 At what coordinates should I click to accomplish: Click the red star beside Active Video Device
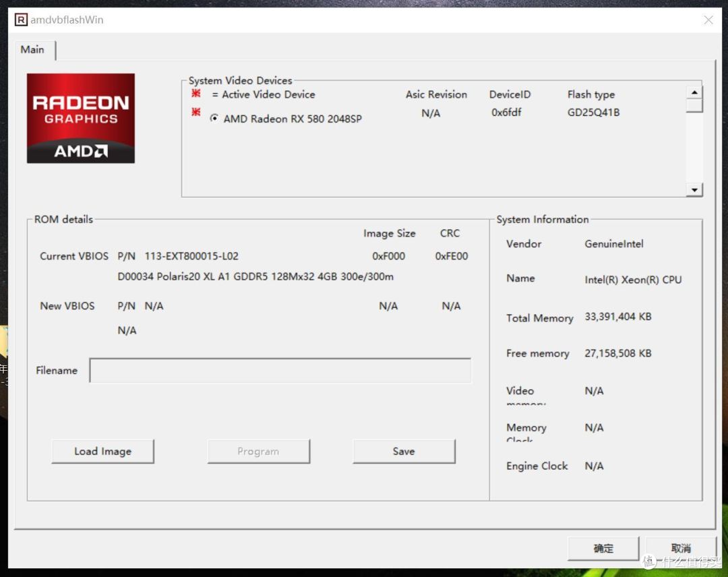(196, 93)
